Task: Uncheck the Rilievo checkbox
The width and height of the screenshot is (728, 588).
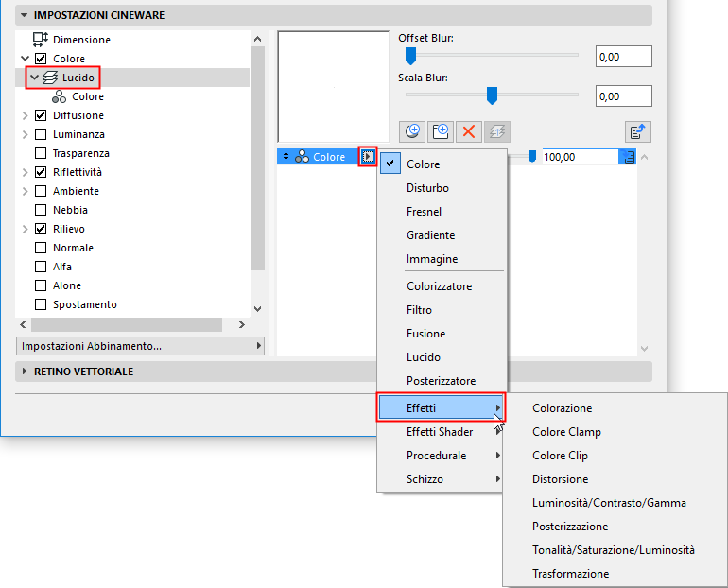Action: (x=41, y=229)
